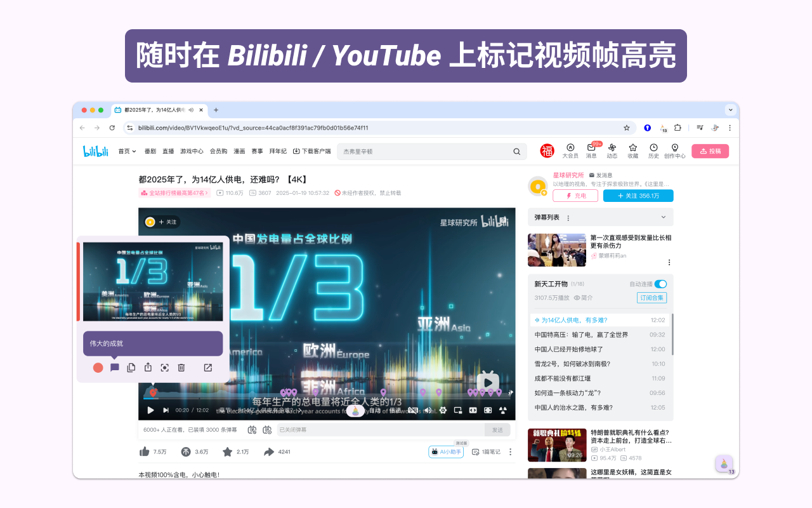Open playback speed 倍速 menu
812x508 pixels.
pyautogui.click(x=395, y=410)
